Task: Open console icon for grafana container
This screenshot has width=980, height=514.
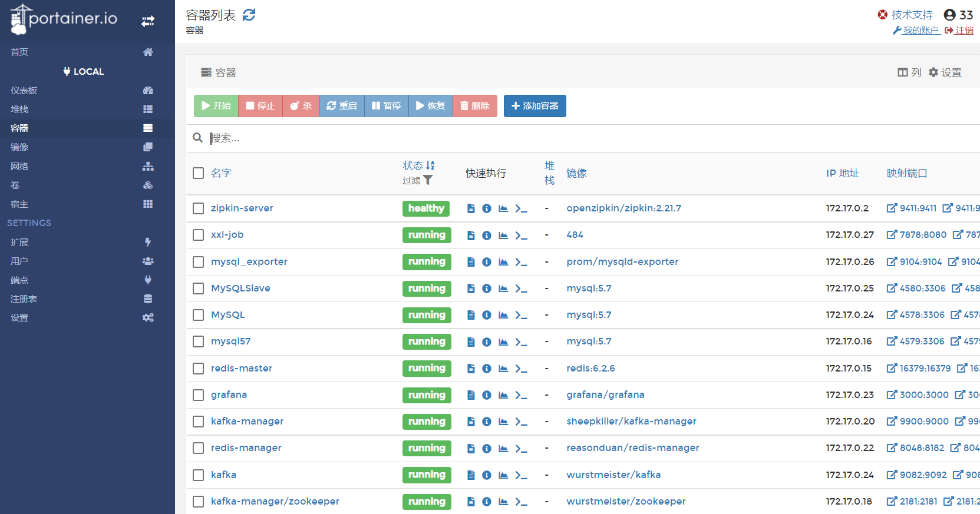Action: 521,395
